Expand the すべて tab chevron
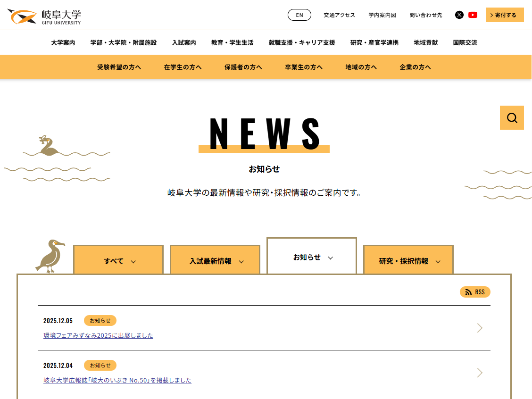This screenshot has width=532, height=399. (x=133, y=262)
